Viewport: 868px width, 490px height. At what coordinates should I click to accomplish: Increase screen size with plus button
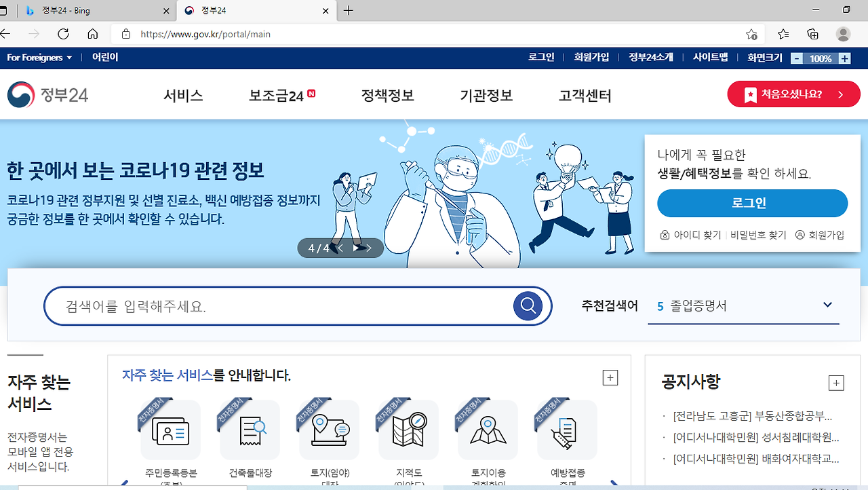tap(844, 58)
